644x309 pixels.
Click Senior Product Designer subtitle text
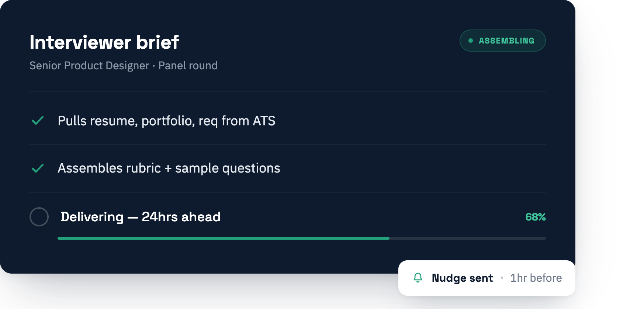[89, 66]
